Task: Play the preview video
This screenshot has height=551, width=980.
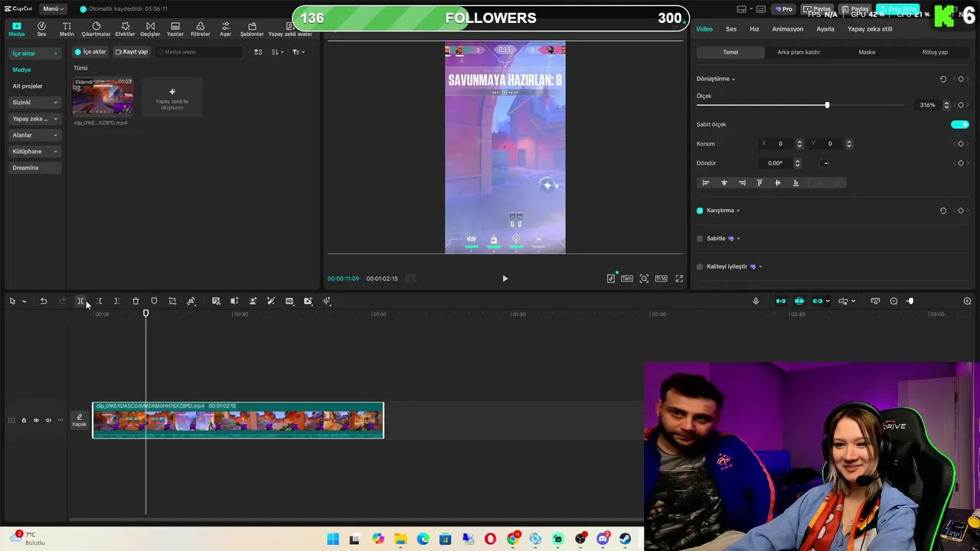Action: coord(505,279)
